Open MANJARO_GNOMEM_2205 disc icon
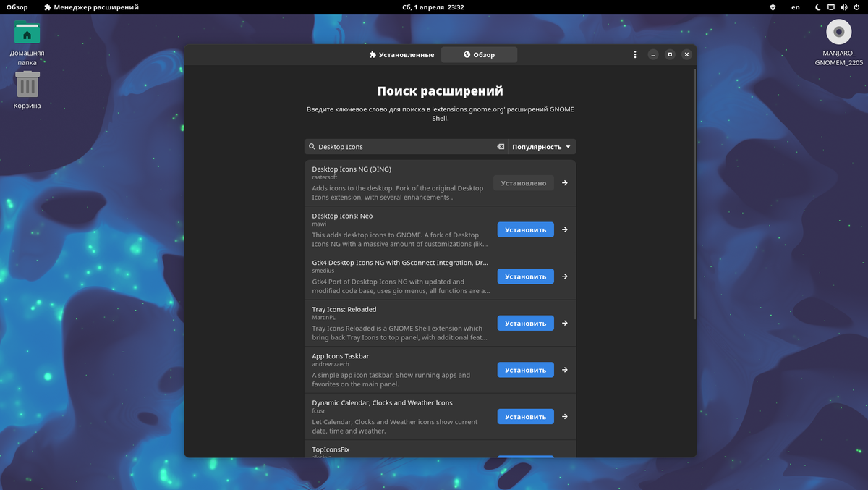The height and width of the screenshot is (490, 868). (x=838, y=43)
